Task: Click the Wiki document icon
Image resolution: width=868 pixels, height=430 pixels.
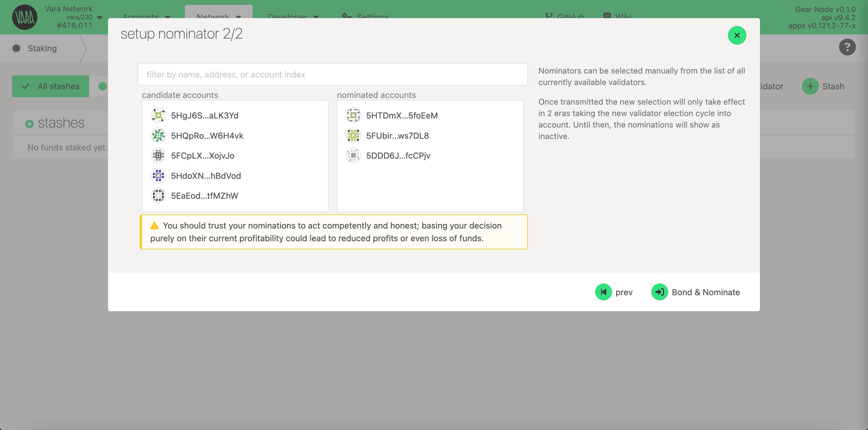Action: pos(607,15)
